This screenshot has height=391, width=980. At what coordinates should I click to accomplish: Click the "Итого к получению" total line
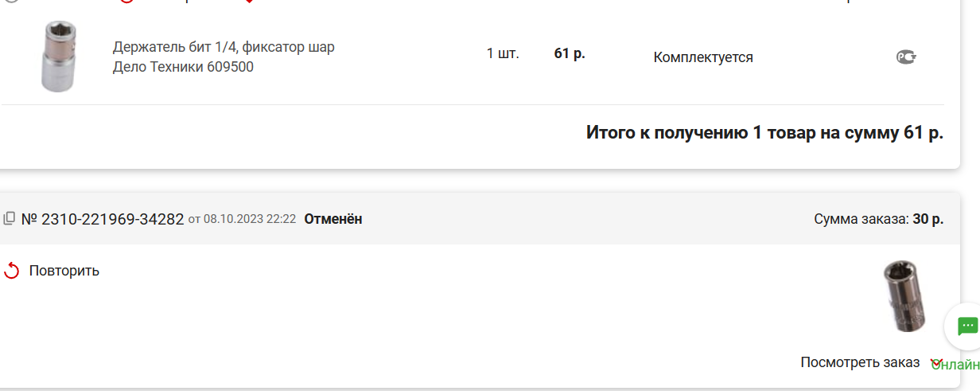(764, 133)
